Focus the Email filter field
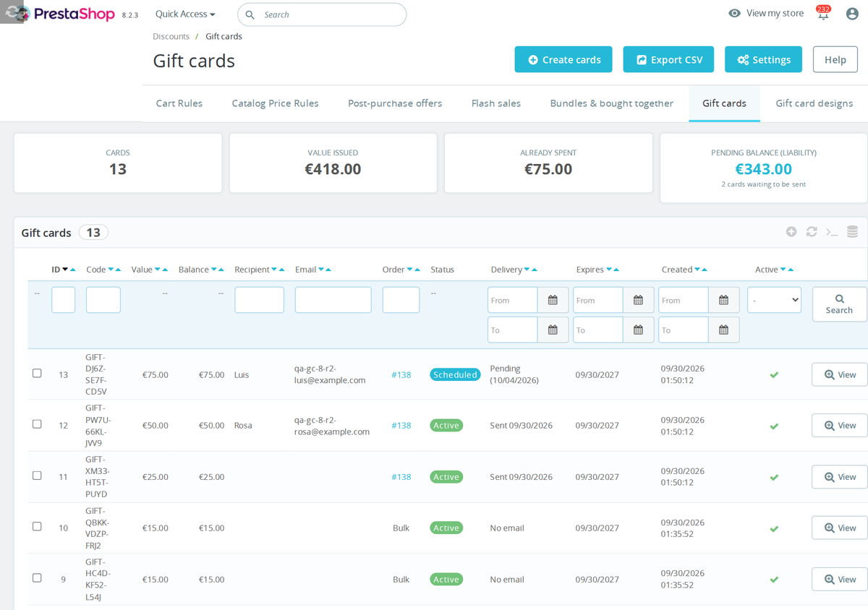The image size is (868, 610). click(x=333, y=300)
